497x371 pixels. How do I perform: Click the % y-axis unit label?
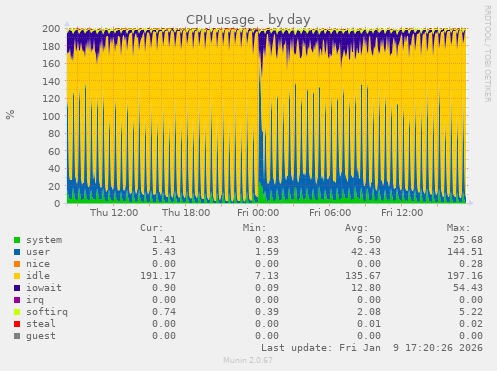tap(10, 115)
